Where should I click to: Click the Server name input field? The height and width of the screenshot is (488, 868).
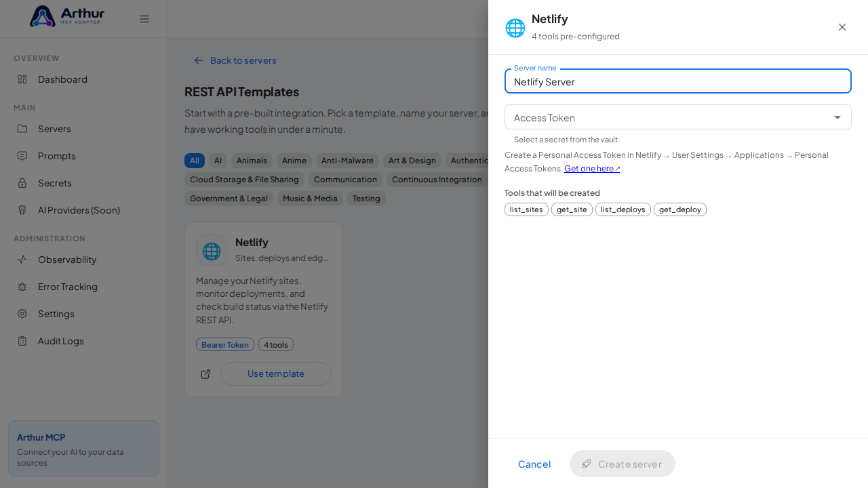click(x=677, y=81)
